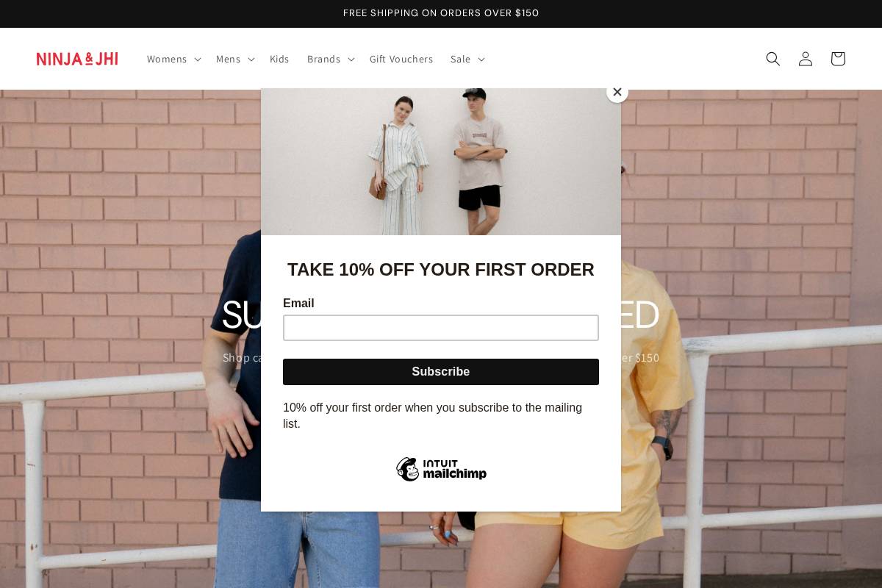The image size is (882, 588).
Task: Expand the Mens dropdown chevron
Action: pyautogui.click(x=251, y=60)
